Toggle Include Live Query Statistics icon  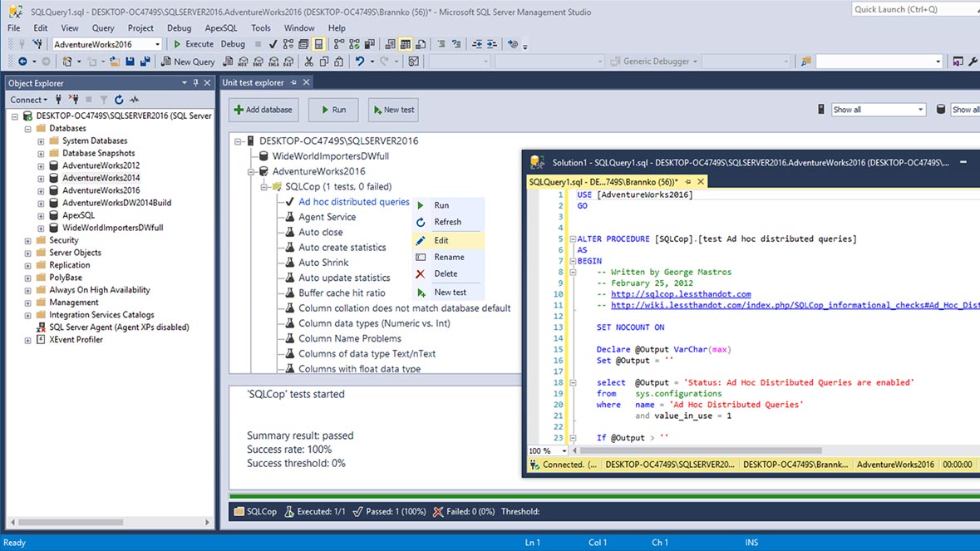(x=354, y=44)
